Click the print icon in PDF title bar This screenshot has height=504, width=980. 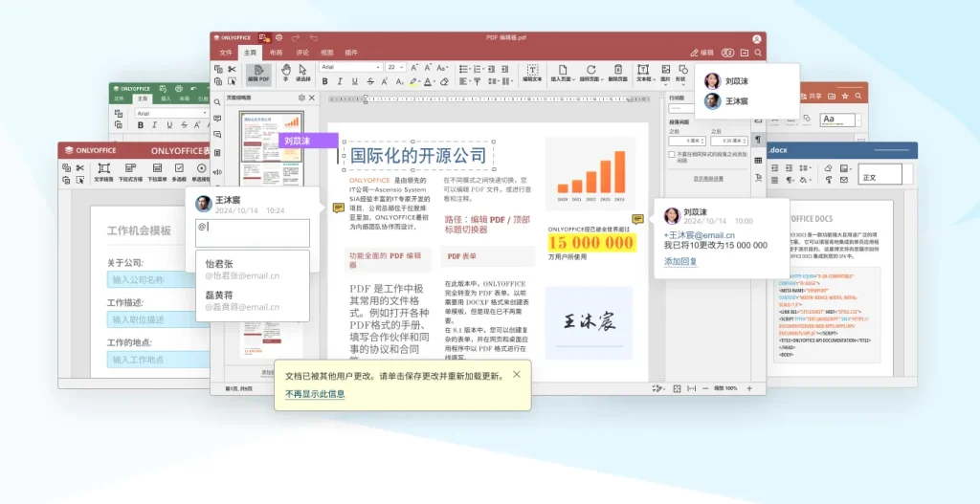(278, 38)
